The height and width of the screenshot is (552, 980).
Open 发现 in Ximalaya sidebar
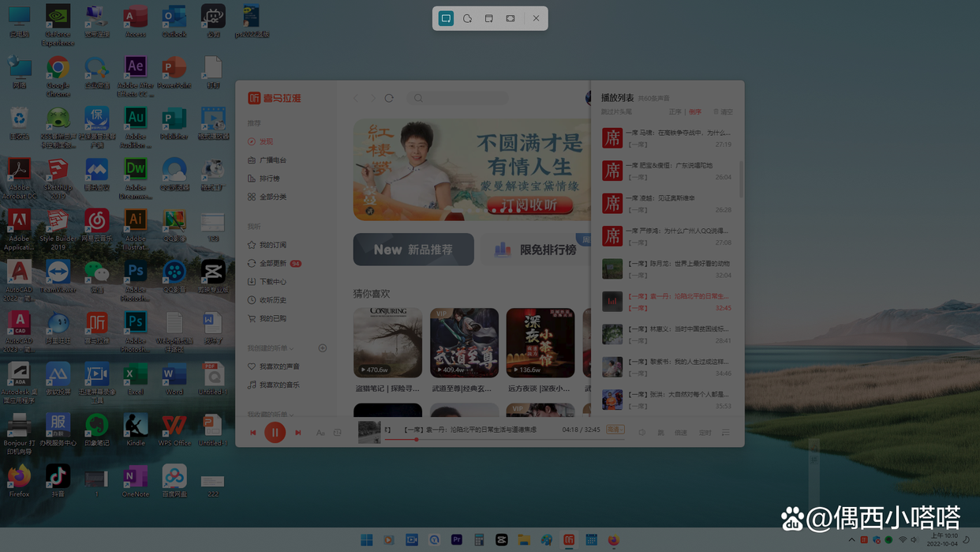pos(261,141)
